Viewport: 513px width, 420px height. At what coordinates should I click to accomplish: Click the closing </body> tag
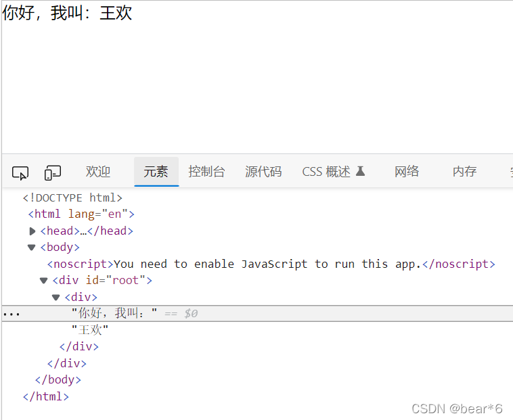58,380
